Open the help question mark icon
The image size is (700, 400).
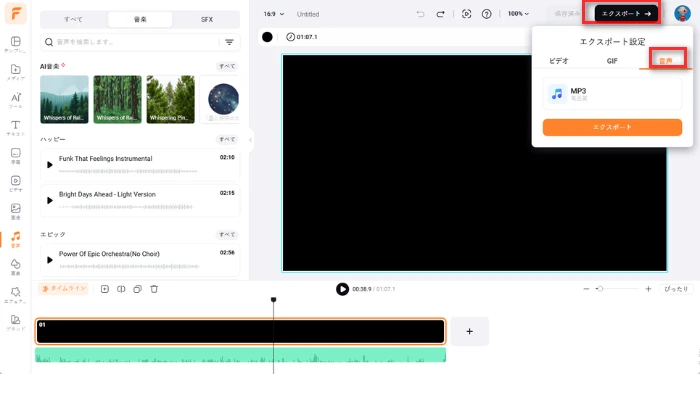(487, 14)
